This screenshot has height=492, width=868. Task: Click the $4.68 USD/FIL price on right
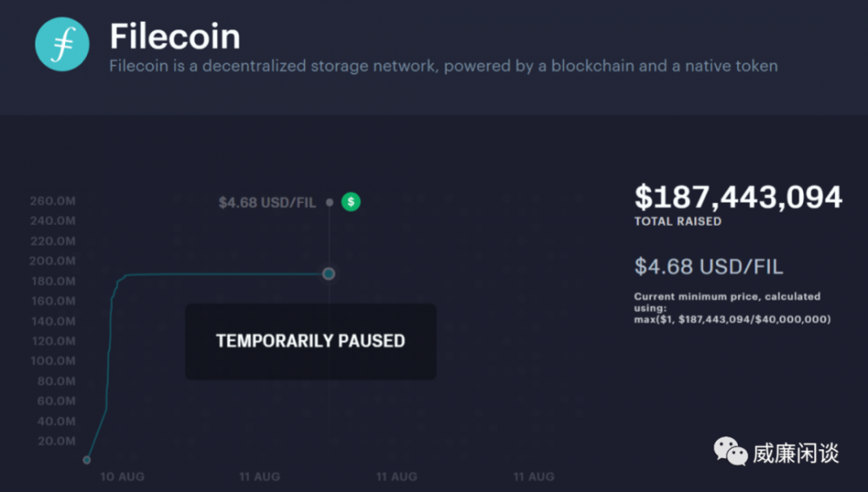708,266
